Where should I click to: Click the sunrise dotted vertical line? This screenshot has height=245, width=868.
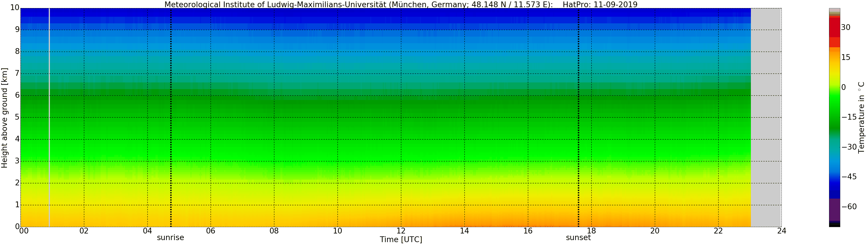171,118
